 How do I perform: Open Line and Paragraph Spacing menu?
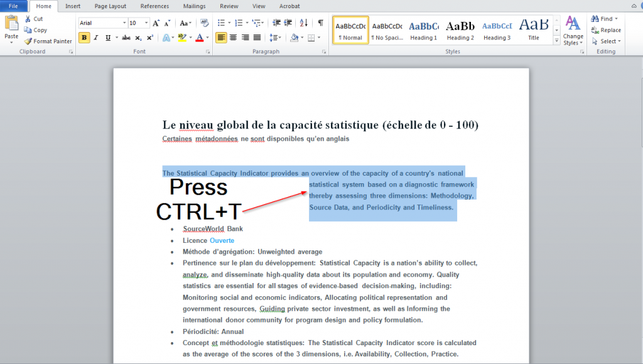tap(275, 37)
